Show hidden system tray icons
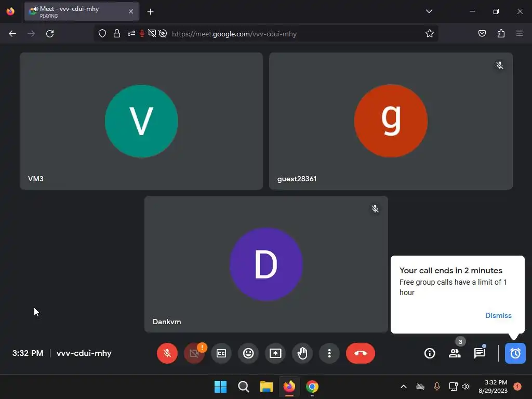 (x=403, y=387)
